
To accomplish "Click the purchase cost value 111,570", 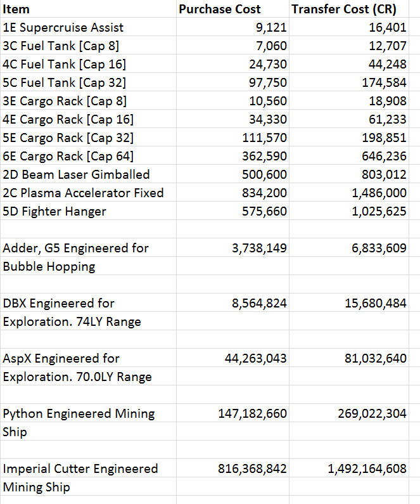I will pos(264,138).
